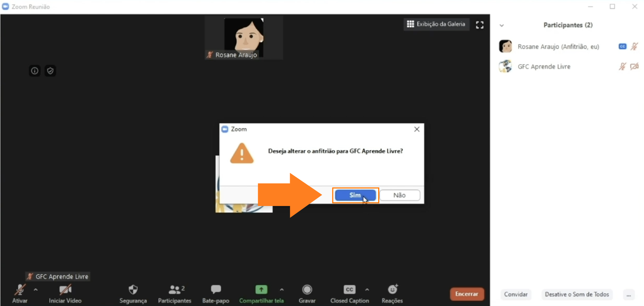
Task: Open the Segurança shield menu
Action: [133, 294]
